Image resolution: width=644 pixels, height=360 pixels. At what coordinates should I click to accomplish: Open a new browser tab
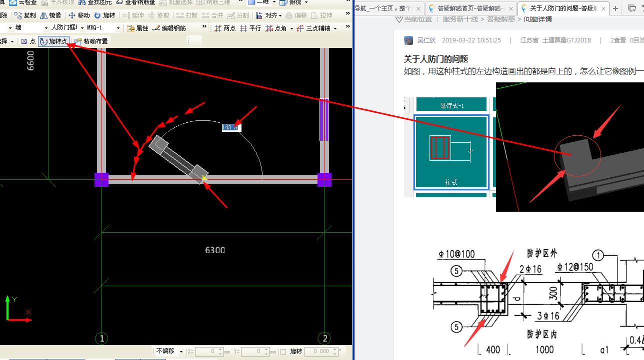(615, 8)
